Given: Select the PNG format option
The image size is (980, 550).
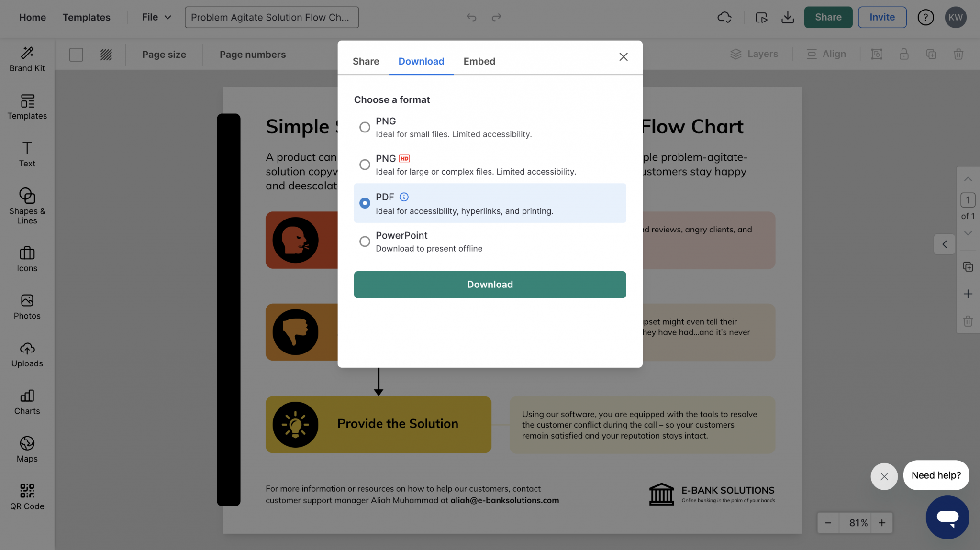Looking at the screenshot, I should coord(365,127).
